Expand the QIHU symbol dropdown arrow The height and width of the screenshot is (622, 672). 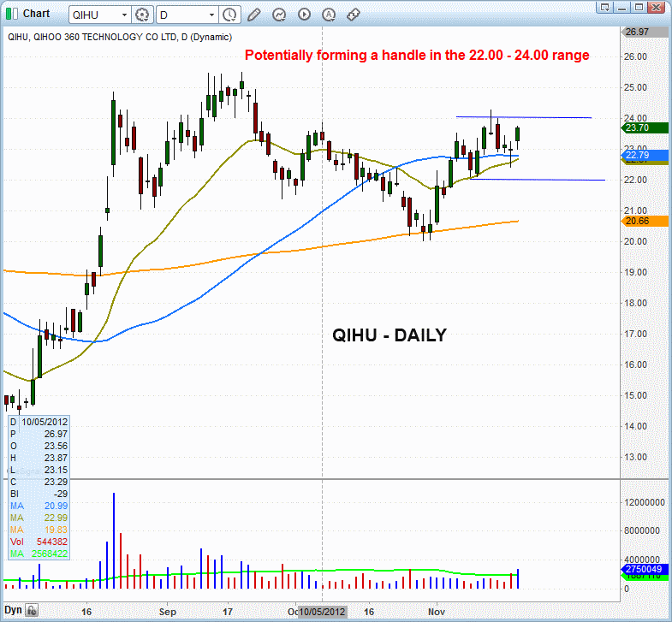pos(124,15)
